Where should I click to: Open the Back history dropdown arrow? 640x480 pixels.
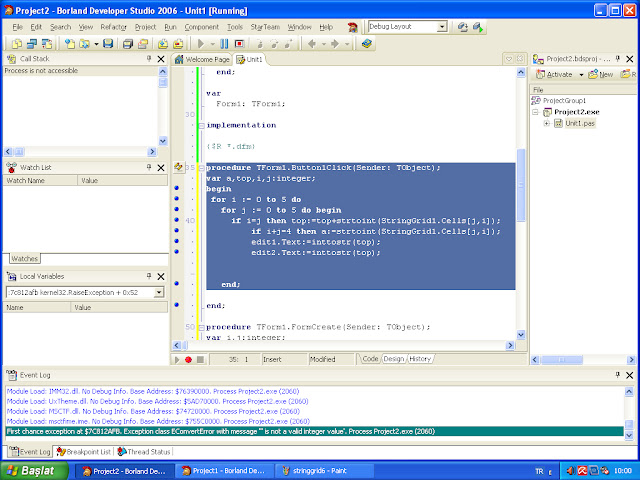(x=323, y=44)
